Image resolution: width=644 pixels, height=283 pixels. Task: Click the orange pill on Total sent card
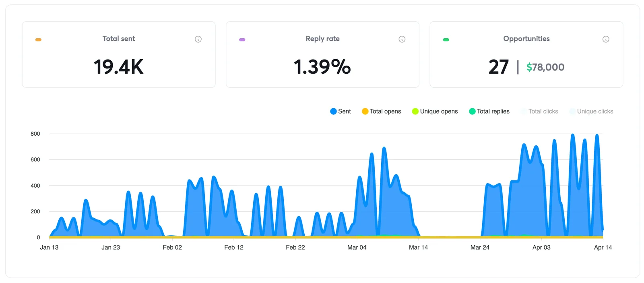pos(38,39)
